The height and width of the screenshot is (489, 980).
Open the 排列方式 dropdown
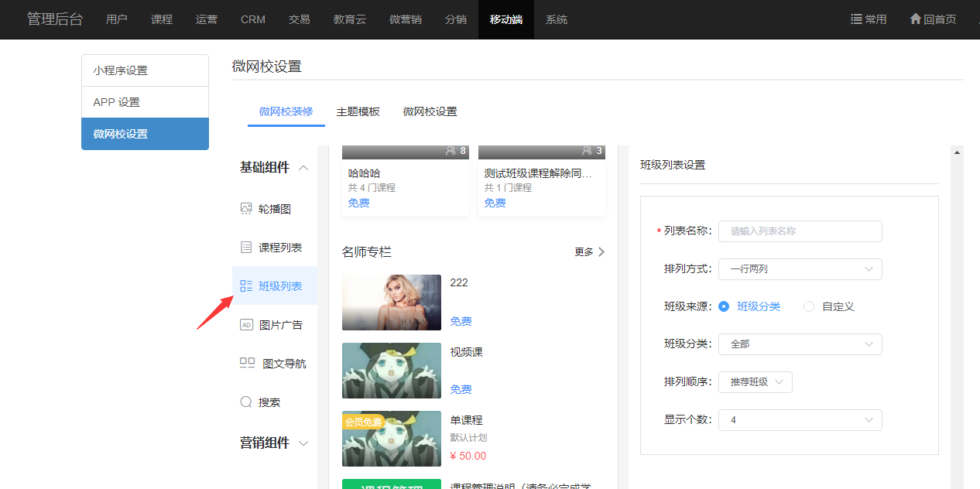[800, 269]
